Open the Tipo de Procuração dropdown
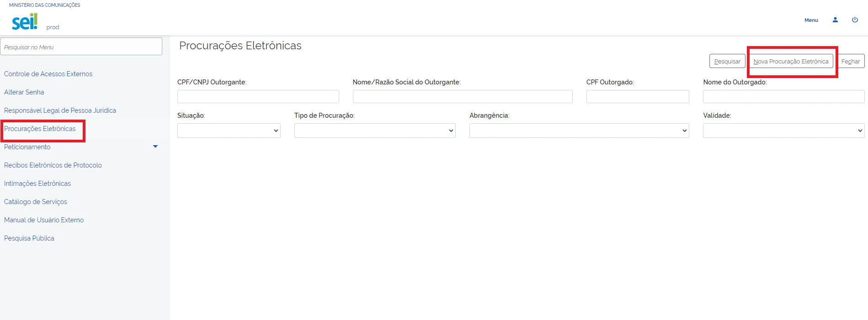The width and height of the screenshot is (868, 320). pyautogui.click(x=374, y=131)
